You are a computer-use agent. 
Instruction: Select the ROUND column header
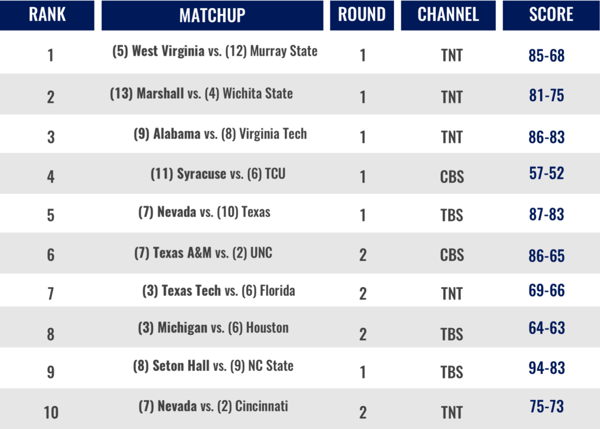point(362,15)
